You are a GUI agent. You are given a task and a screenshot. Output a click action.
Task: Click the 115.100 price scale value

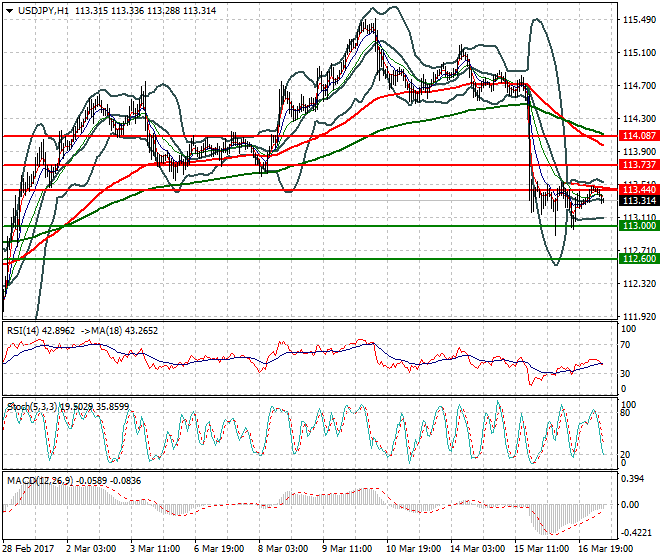(639, 53)
